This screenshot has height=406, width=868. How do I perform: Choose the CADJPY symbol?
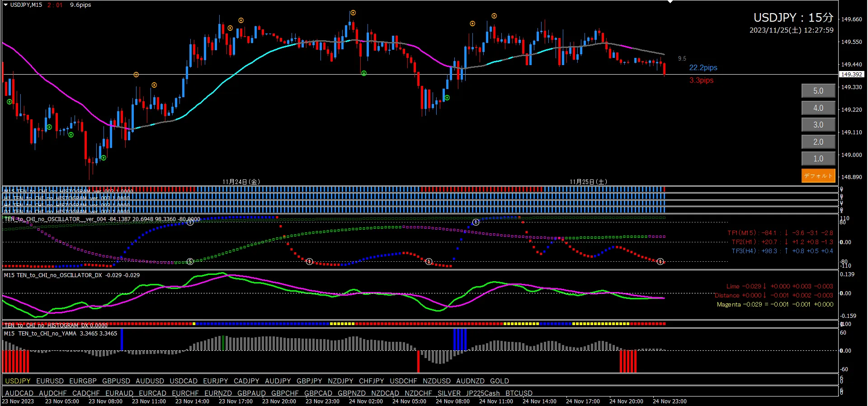246,381
